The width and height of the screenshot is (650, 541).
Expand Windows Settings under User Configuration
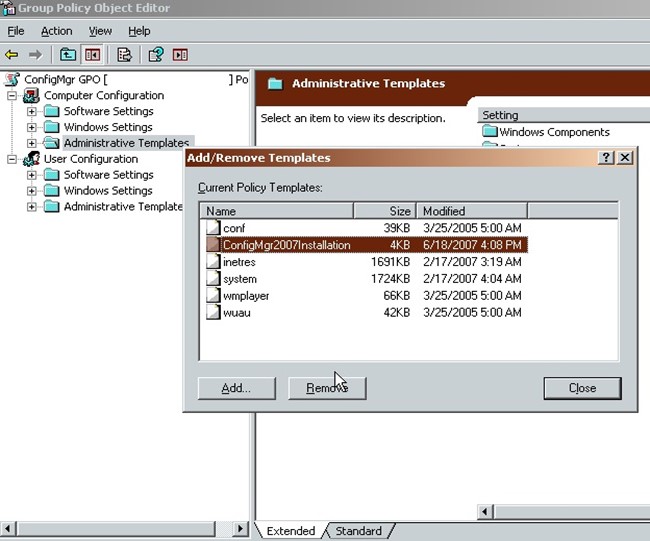pyautogui.click(x=32, y=191)
